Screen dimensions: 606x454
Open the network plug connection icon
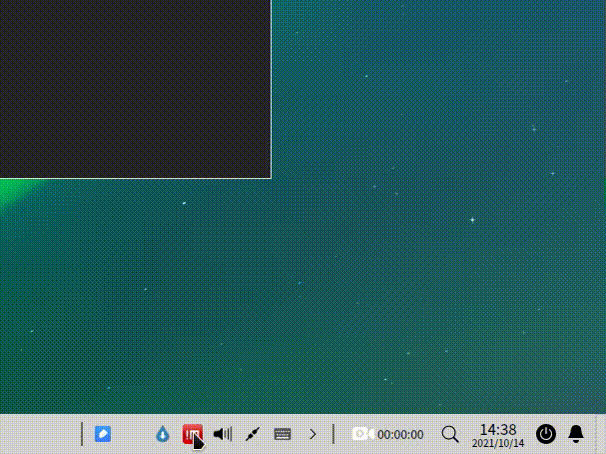tap(252, 434)
